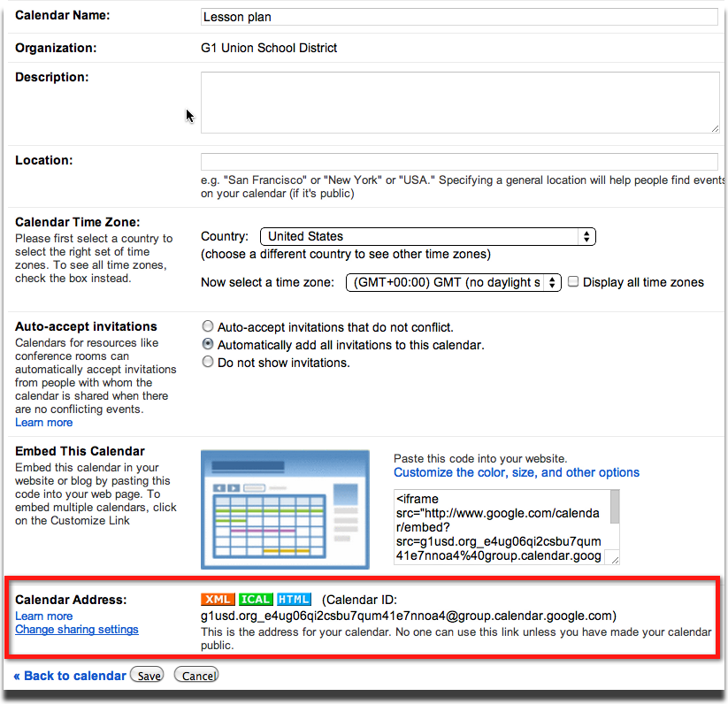Click into the Location input field
The image size is (728, 704).
[459, 162]
